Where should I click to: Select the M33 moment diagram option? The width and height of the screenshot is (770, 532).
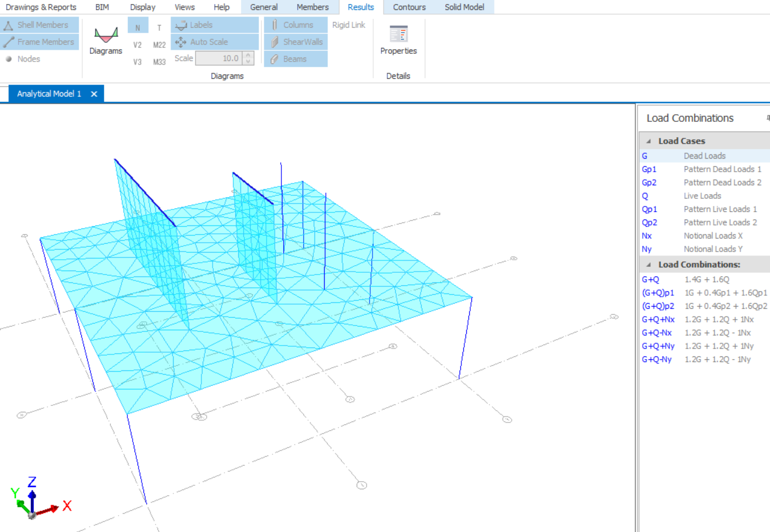tap(159, 62)
